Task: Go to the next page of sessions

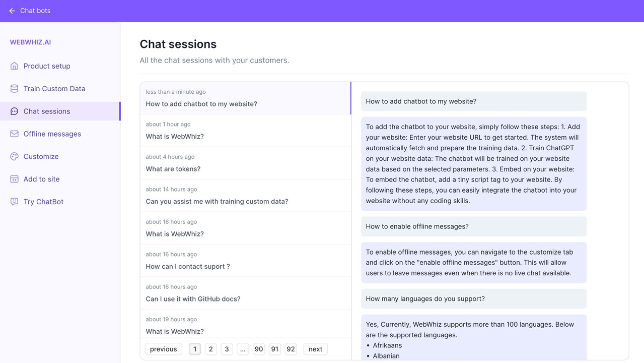Action: tap(315, 349)
